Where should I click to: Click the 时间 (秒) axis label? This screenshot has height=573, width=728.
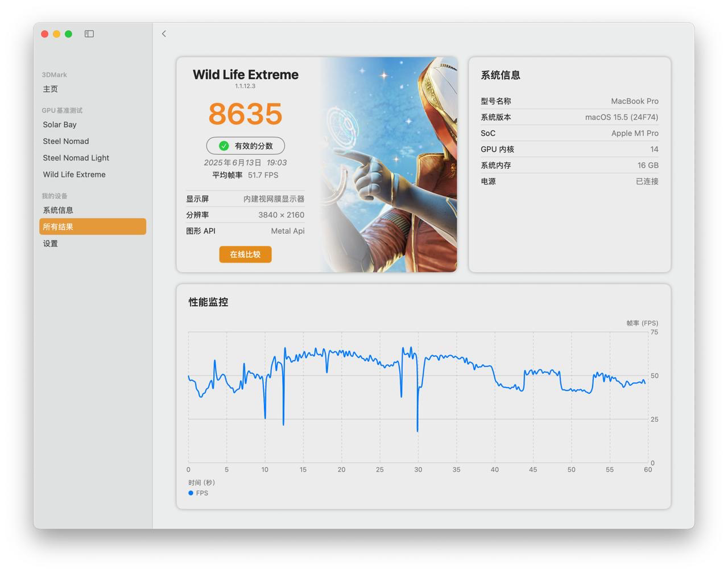[202, 483]
